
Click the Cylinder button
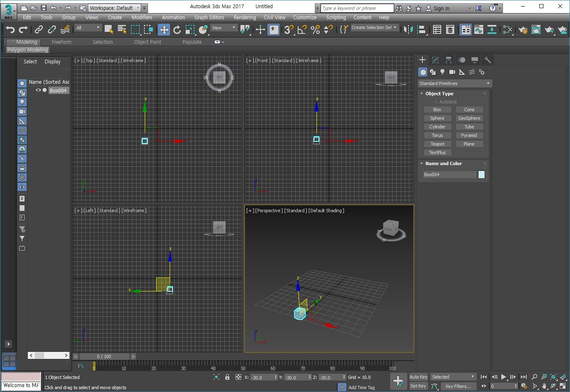(437, 127)
